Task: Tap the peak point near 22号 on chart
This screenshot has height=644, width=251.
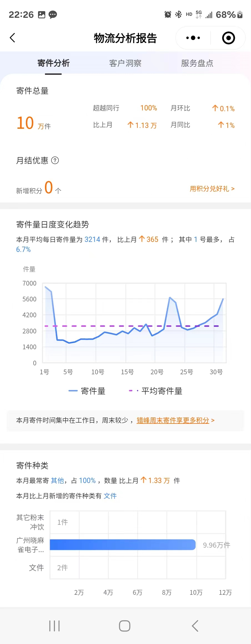Action: click(x=170, y=298)
